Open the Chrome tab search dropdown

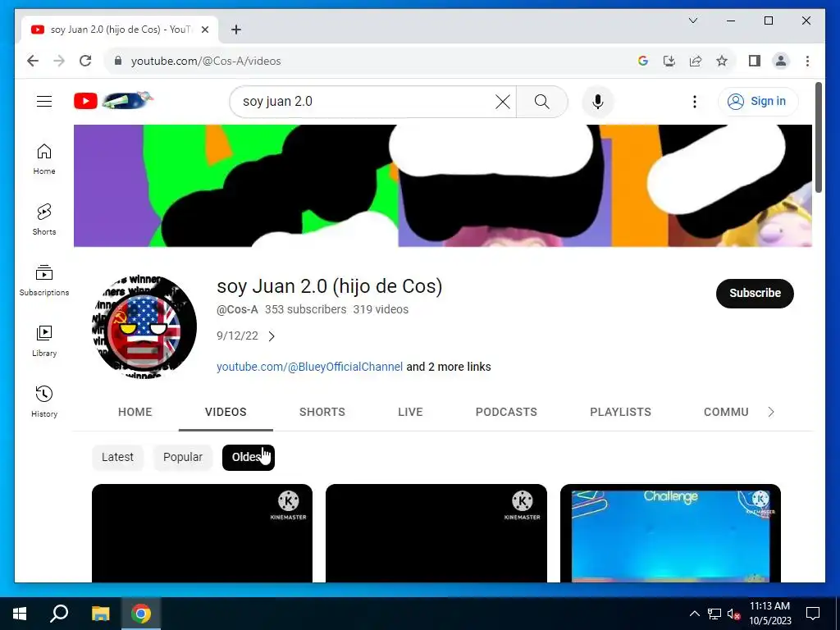click(692, 21)
